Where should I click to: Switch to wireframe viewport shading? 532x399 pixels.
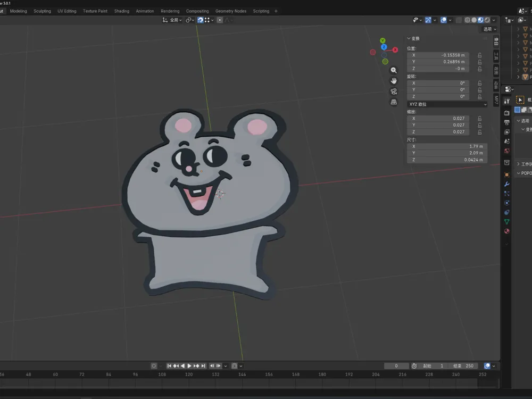468,20
